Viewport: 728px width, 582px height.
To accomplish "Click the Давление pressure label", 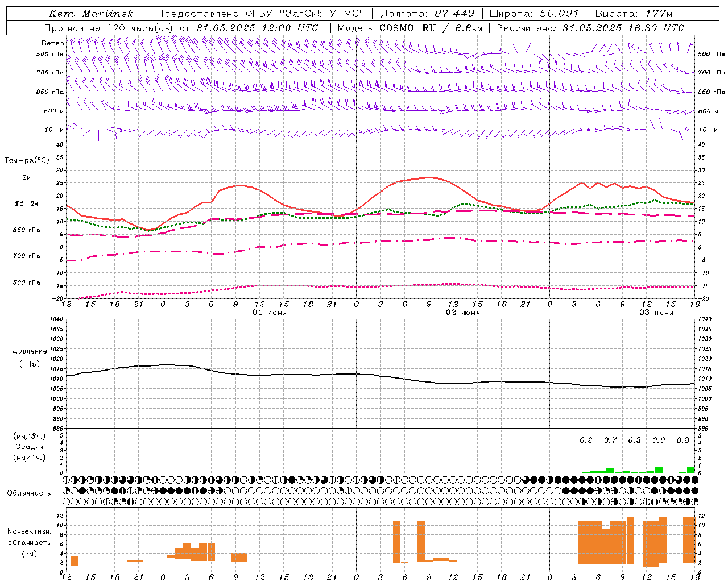I will coord(30,351).
